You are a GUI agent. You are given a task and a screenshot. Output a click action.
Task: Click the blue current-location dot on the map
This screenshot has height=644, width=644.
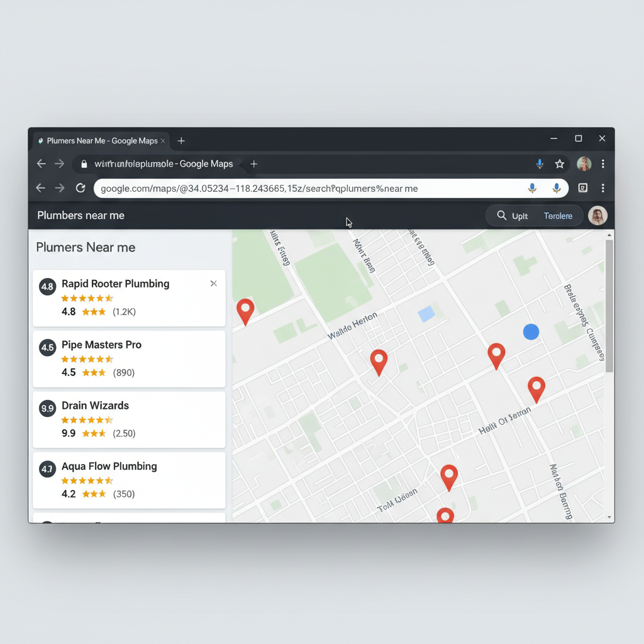[531, 332]
